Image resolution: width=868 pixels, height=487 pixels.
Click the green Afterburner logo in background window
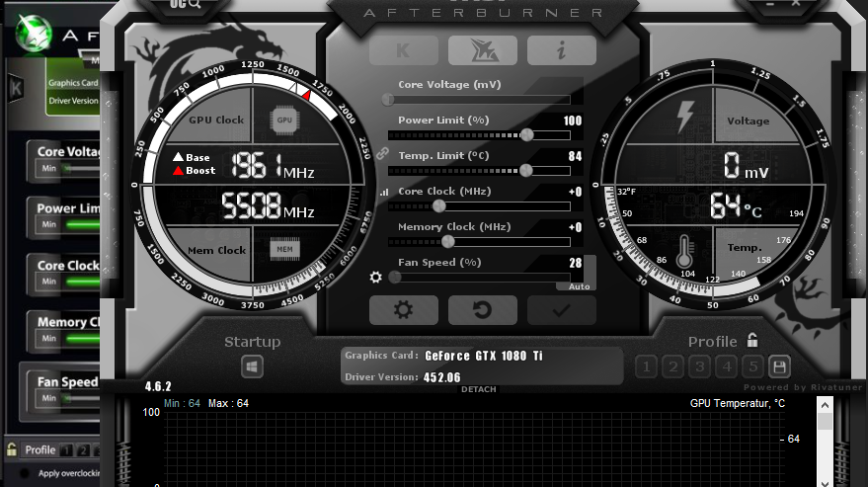click(34, 33)
